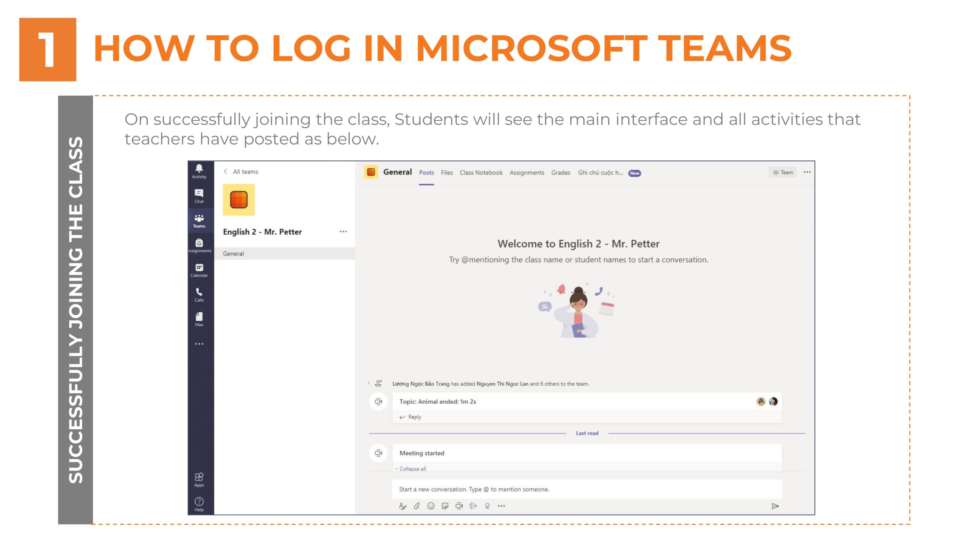Screen dimensions: 980x551
Task: Click the Stream icon in compose toolbar
Action: (x=473, y=506)
